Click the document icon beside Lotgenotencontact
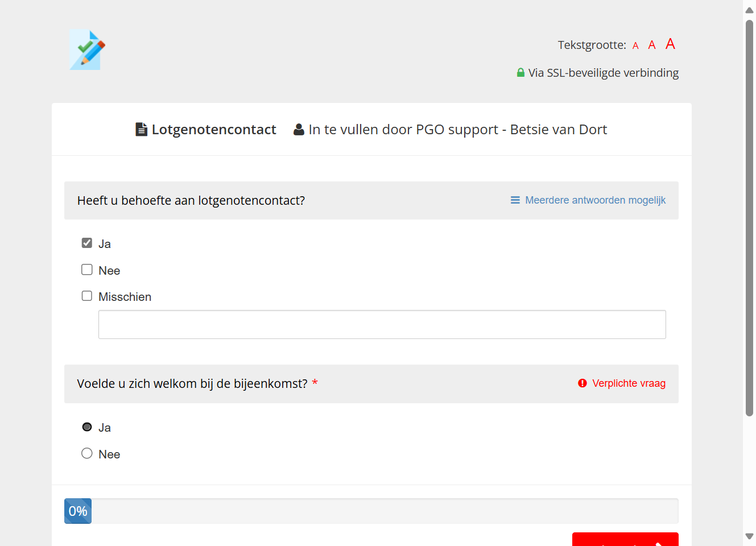This screenshot has height=546, width=756. pyautogui.click(x=141, y=130)
